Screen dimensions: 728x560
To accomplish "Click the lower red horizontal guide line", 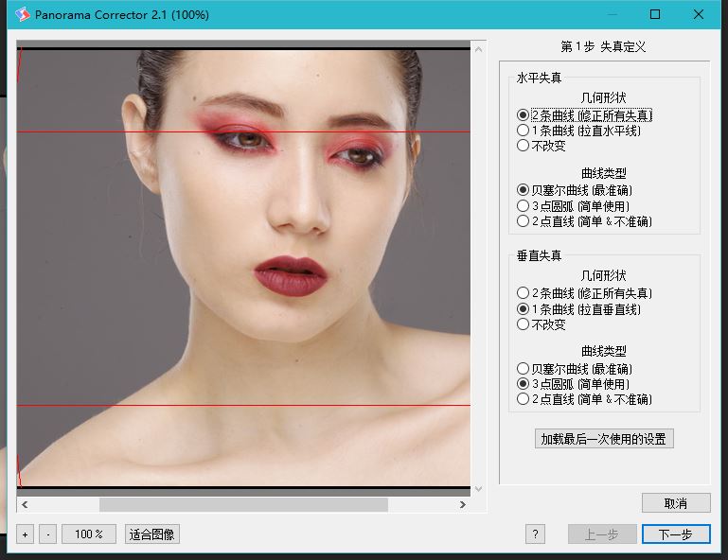I will pyautogui.click(x=243, y=405).
